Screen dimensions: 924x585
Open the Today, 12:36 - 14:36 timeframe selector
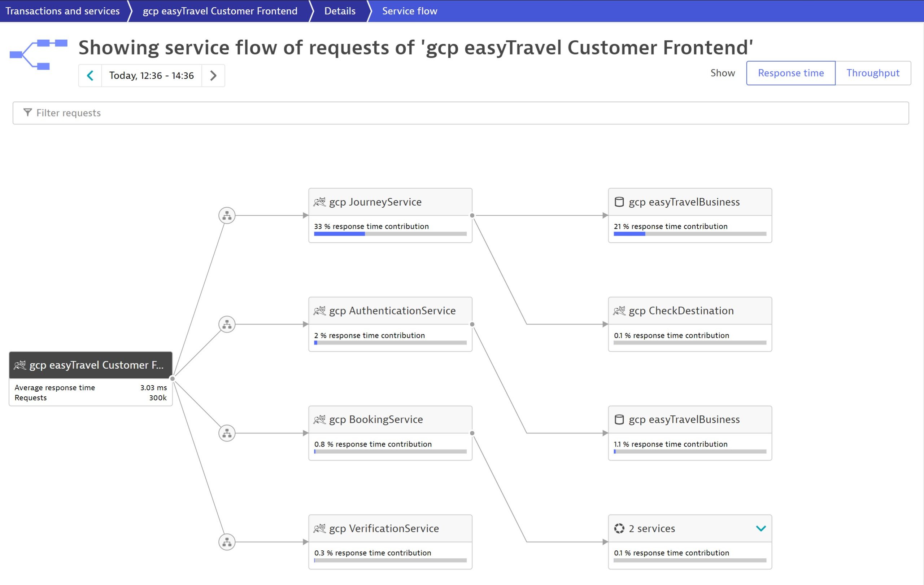coord(152,75)
